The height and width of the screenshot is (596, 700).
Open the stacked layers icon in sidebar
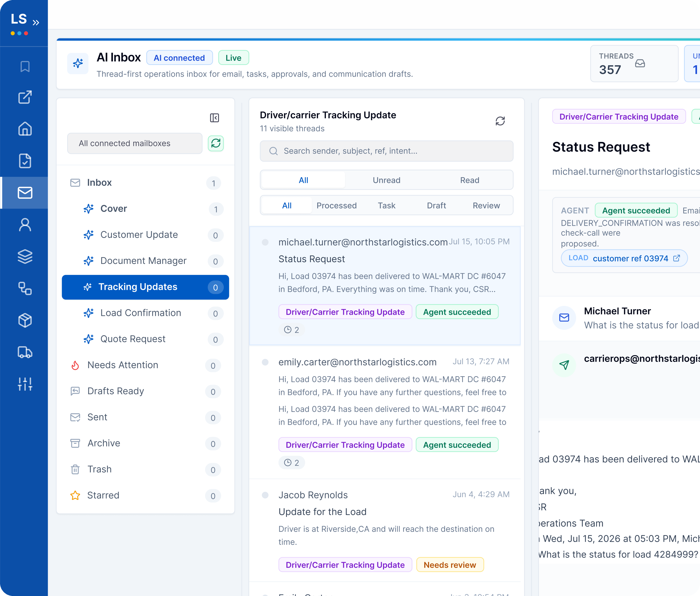click(x=25, y=257)
